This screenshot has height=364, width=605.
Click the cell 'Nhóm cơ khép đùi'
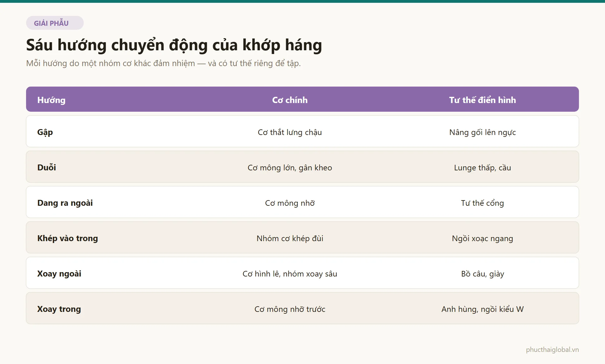tap(290, 239)
